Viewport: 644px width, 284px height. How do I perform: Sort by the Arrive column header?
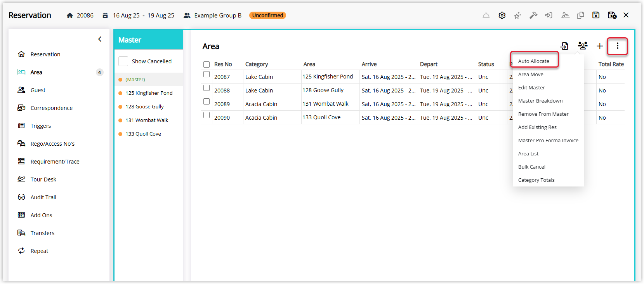(x=369, y=64)
